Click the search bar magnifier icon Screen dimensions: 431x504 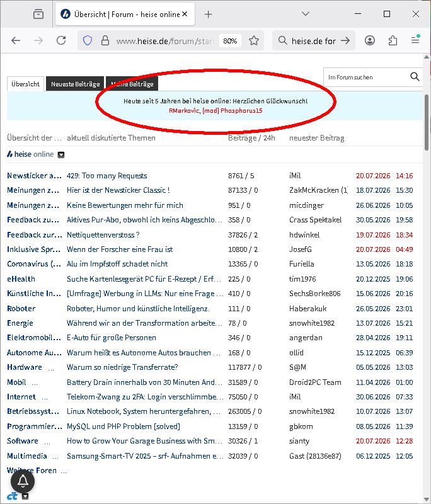[282, 40]
